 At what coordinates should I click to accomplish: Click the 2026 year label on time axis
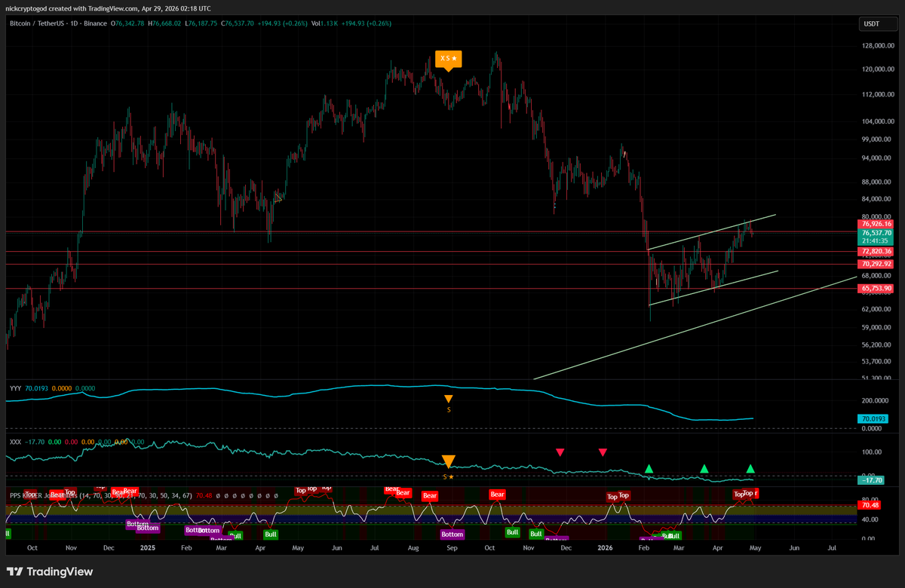(603, 550)
